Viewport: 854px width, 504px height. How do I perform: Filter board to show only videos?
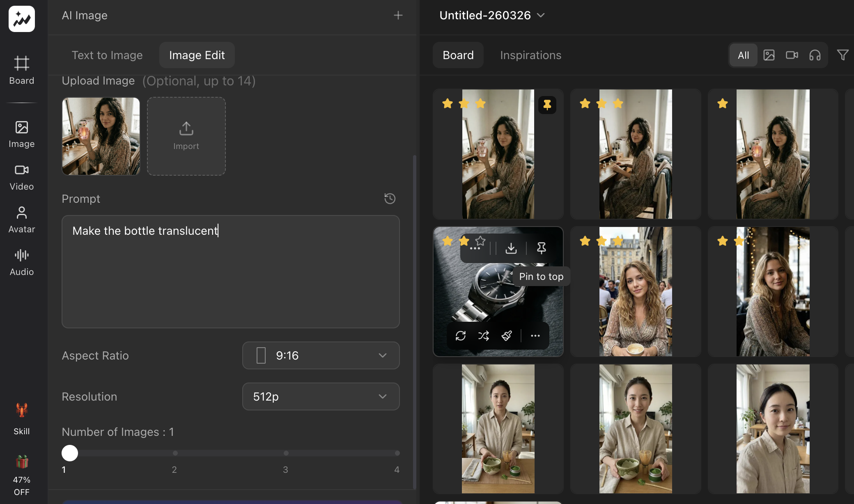click(792, 55)
